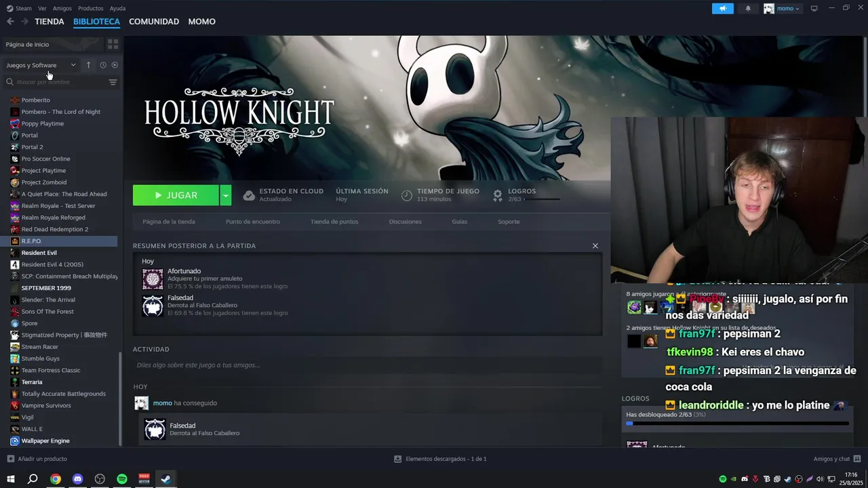Click the Logros gear icon
Image resolution: width=868 pixels, height=488 pixels.
pos(498,195)
